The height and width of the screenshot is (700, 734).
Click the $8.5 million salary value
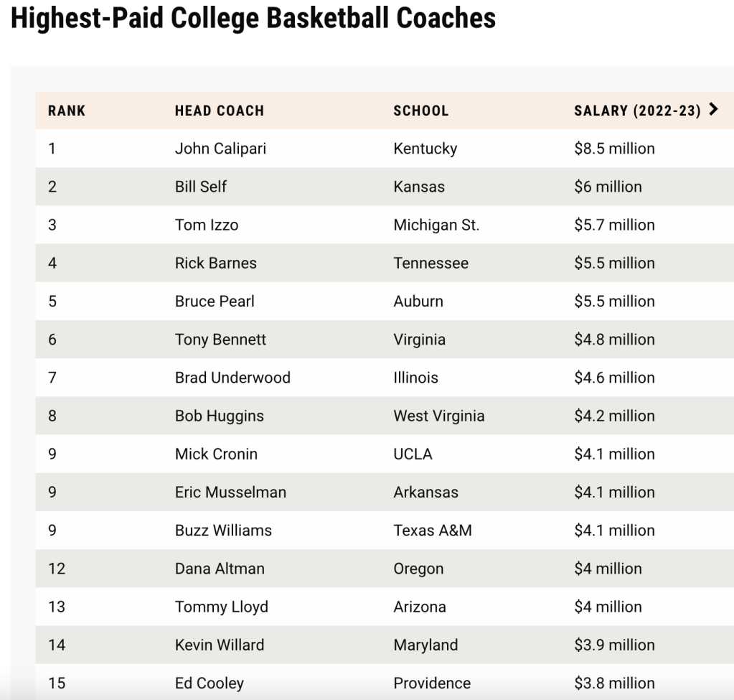point(614,149)
